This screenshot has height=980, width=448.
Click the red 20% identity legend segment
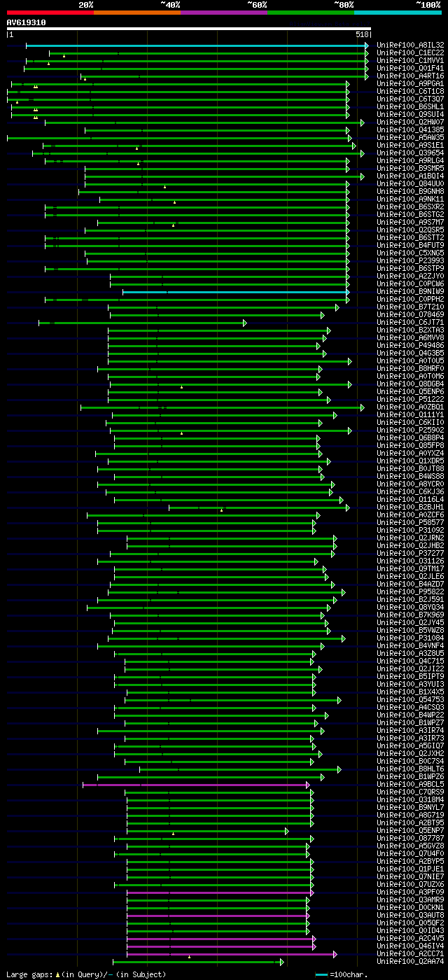[50, 13]
